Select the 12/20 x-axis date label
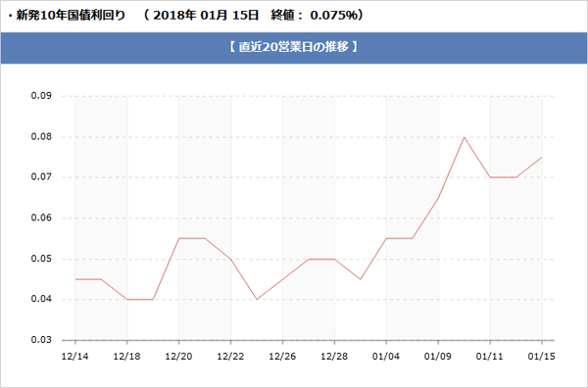 pos(178,356)
